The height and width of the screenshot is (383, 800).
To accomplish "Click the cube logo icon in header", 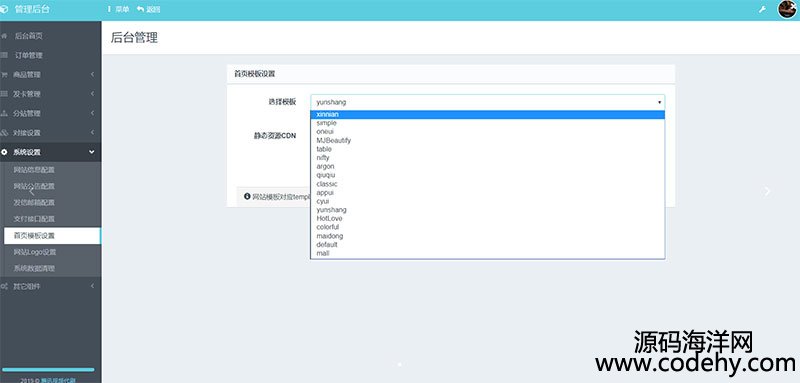I will pyautogui.click(x=4, y=9).
